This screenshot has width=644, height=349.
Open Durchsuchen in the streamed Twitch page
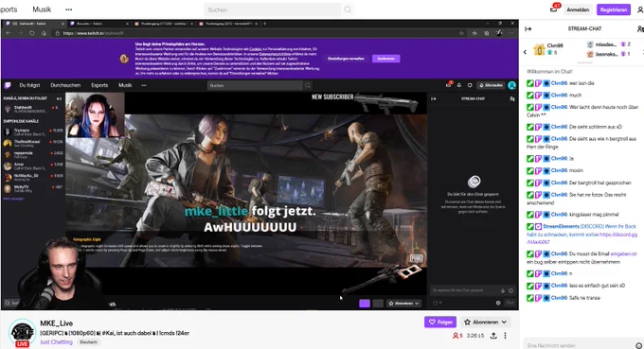click(x=65, y=85)
